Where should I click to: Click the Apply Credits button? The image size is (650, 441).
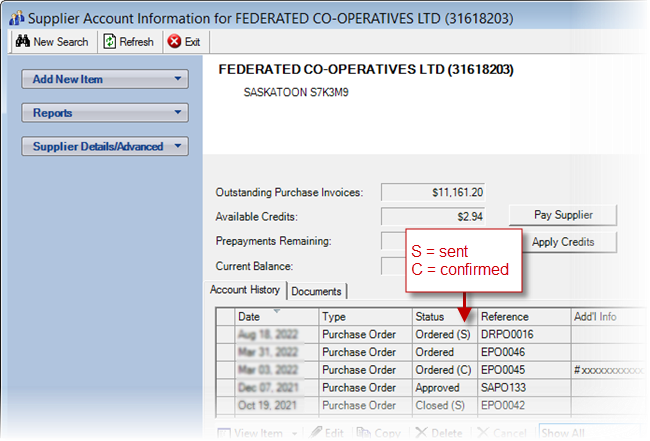click(569, 242)
